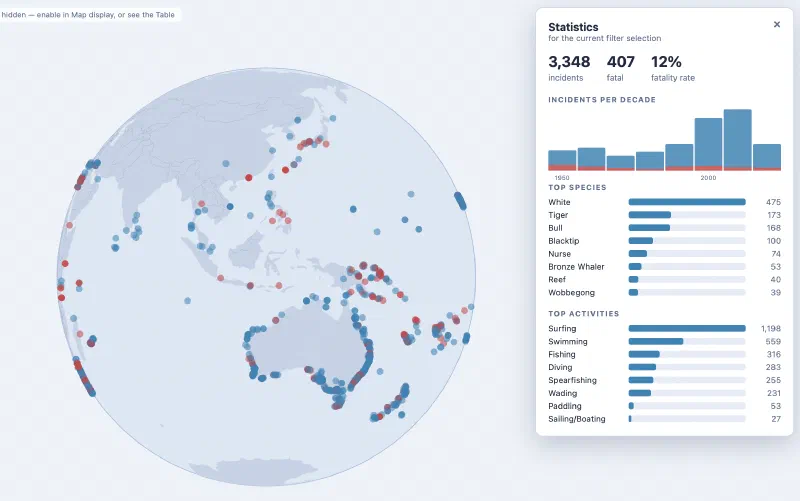This screenshot has width=800, height=501.
Task: Click the White species bar of 475
Action: (x=687, y=202)
